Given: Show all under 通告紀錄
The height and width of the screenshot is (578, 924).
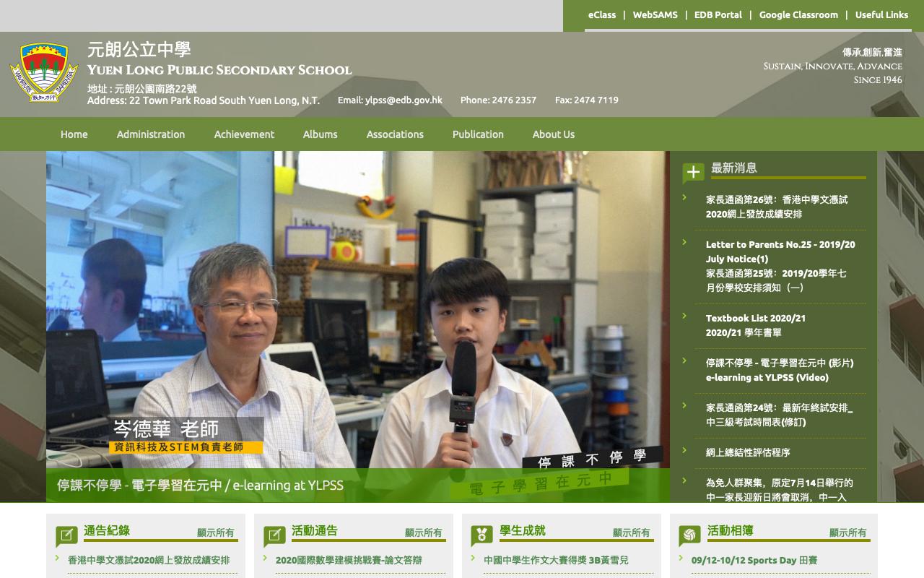Looking at the screenshot, I should click(216, 532).
